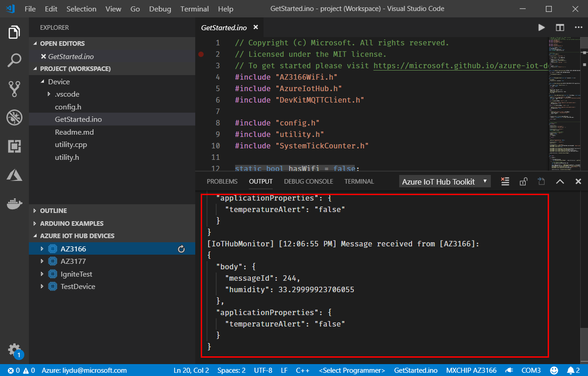This screenshot has height=376, width=588.
Task: Maximize the panel with the chevron up
Action: click(560, 181)
